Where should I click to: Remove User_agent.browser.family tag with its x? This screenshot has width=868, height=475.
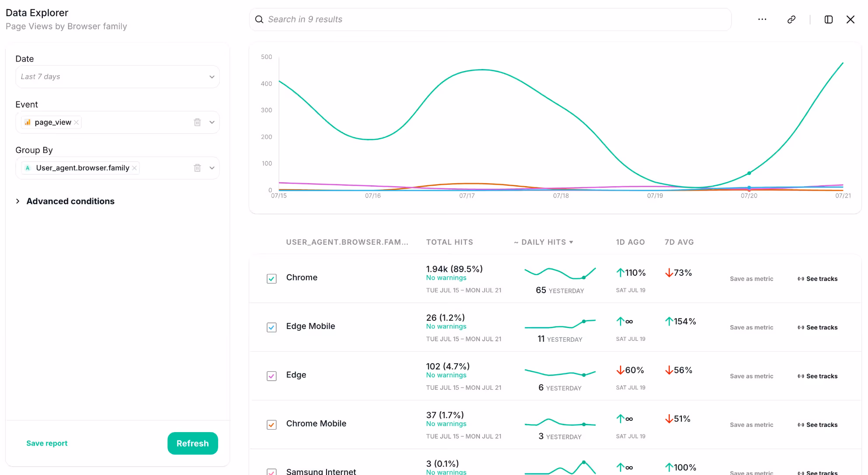coord(135,168)
